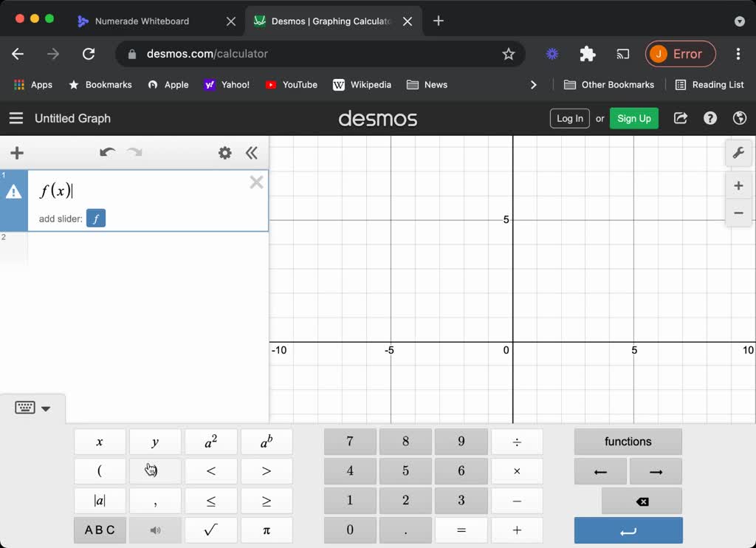This screenshot has height=548, width=756.
Task: Add a new expression item with plus
Action: pyautogui.click(x=17, y=153)
